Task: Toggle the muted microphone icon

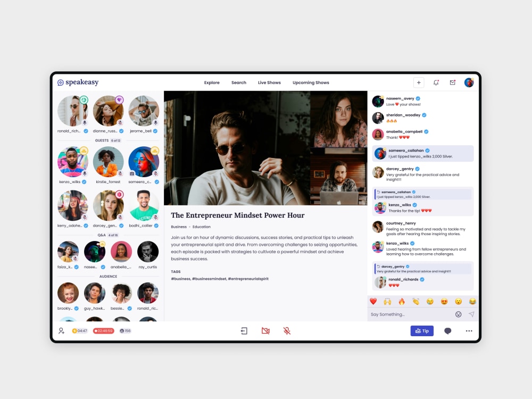Action: pos(287,331)
